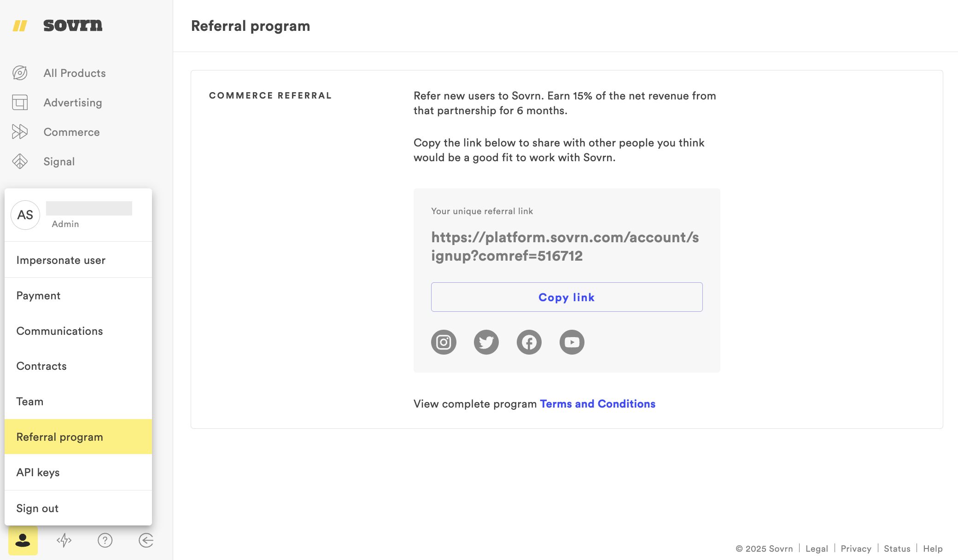Open the Commerce section

click(71, 132)
